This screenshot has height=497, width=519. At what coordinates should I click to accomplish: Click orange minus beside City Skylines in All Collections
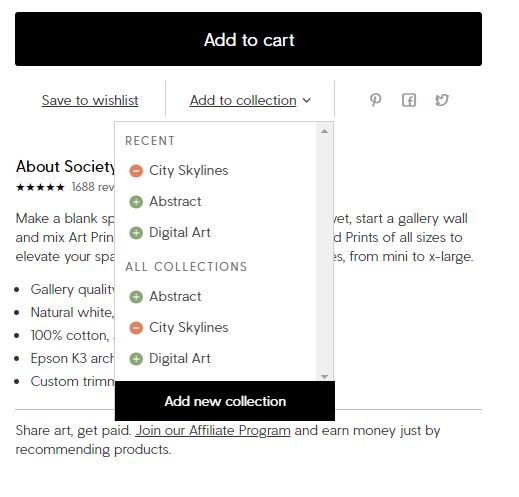[136, 328]
